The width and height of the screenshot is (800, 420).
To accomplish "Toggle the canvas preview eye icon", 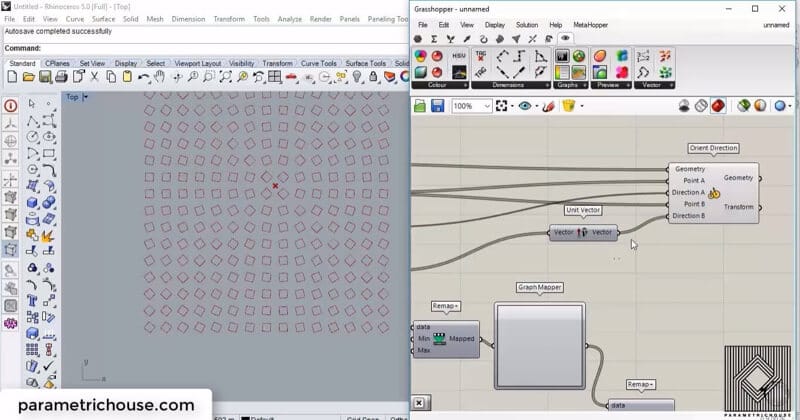I will pos(525,106).
